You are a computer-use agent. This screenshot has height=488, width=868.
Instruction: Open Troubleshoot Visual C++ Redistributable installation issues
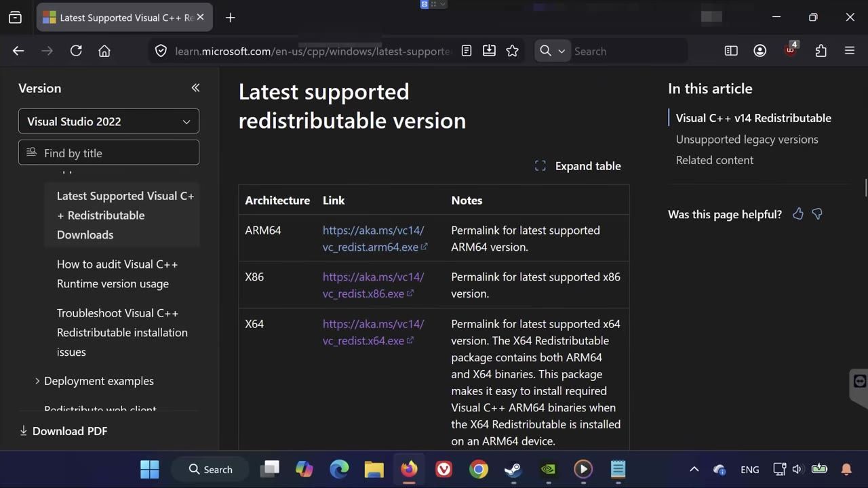122,332
